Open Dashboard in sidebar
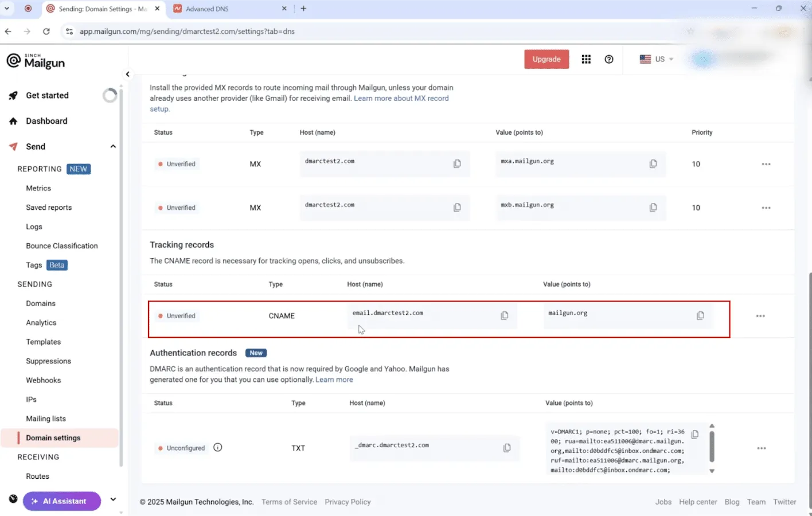Viewport: 812px width, 516px height. point(46,121)
